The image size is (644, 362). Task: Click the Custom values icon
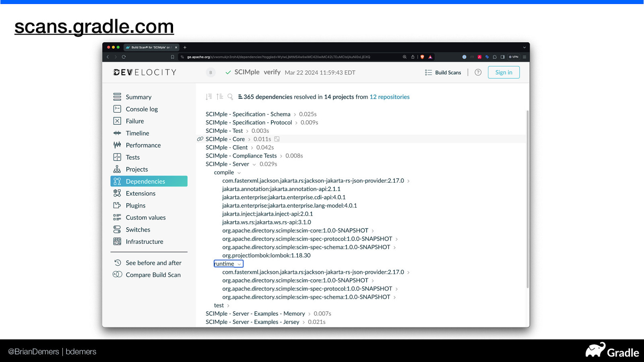click(x=117, y=218)
